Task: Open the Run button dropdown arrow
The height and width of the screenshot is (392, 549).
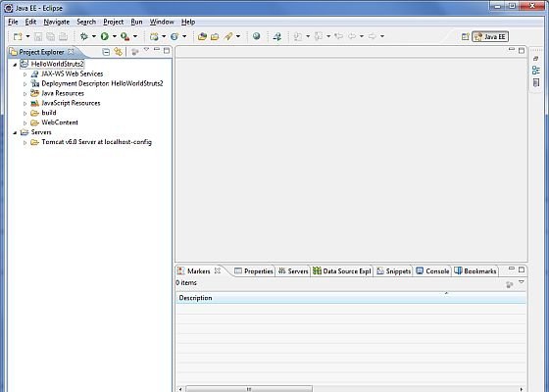Action: point(114,36)
